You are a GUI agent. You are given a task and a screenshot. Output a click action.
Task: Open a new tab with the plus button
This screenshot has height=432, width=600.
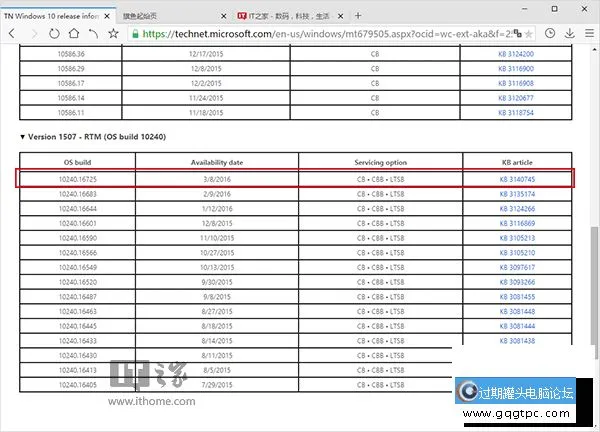coord(358,15)
